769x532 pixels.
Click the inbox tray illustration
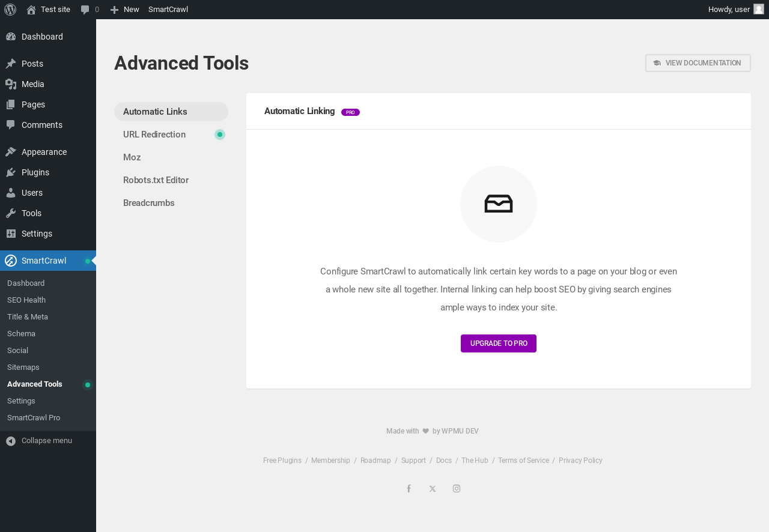click(499, 204)
